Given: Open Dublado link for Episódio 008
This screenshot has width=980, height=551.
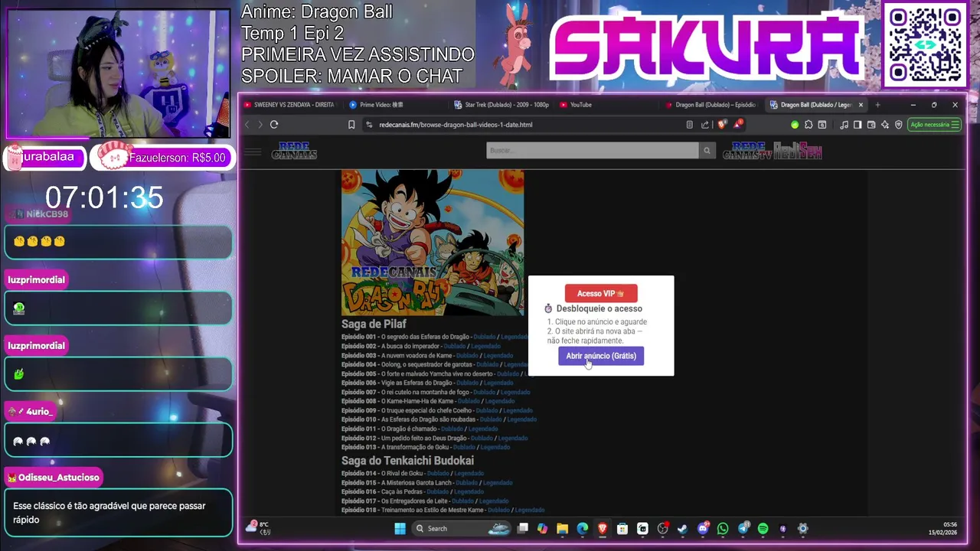Looking at the screenshot, I should (x=469, y=401).
